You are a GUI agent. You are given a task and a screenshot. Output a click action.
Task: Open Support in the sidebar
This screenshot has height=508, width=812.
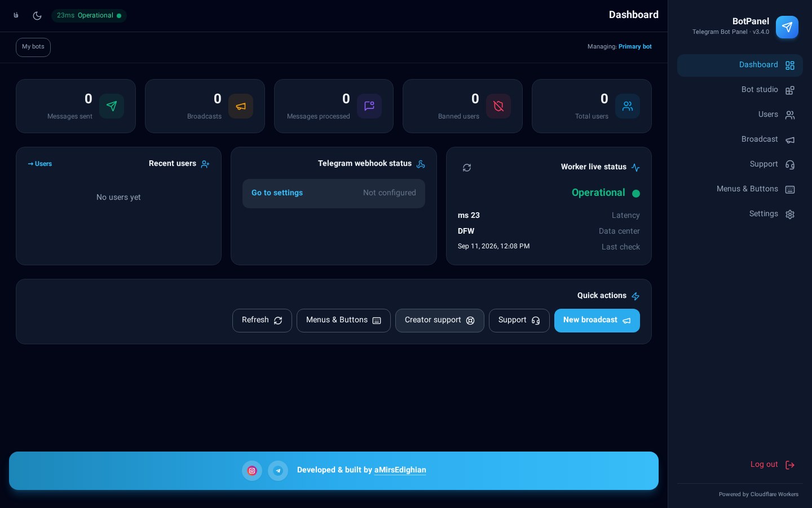pyautogui.click(x=740, y=164)
